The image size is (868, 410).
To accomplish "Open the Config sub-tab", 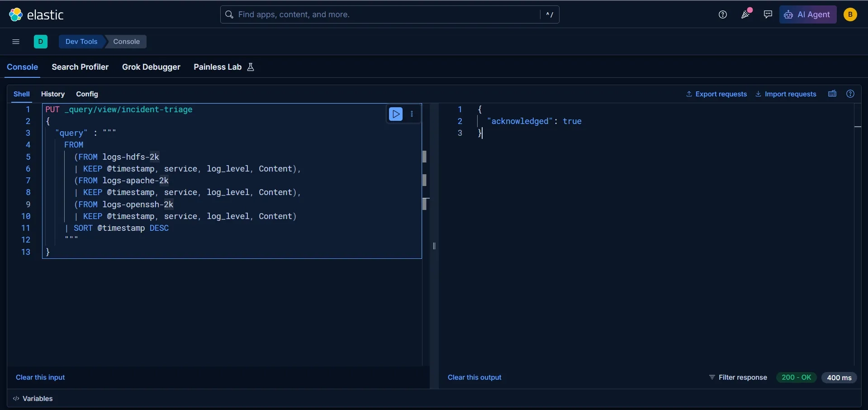I will (x=87, y=94).
